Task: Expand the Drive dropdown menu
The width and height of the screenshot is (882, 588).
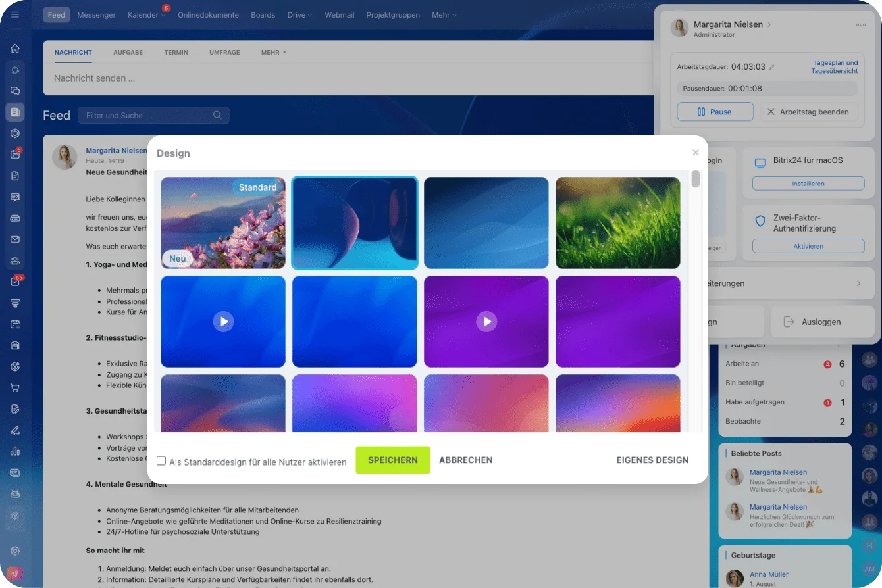Action: coord(299,15)
